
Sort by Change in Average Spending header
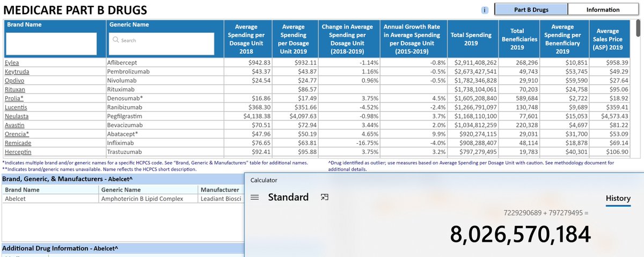click(347, 39)
